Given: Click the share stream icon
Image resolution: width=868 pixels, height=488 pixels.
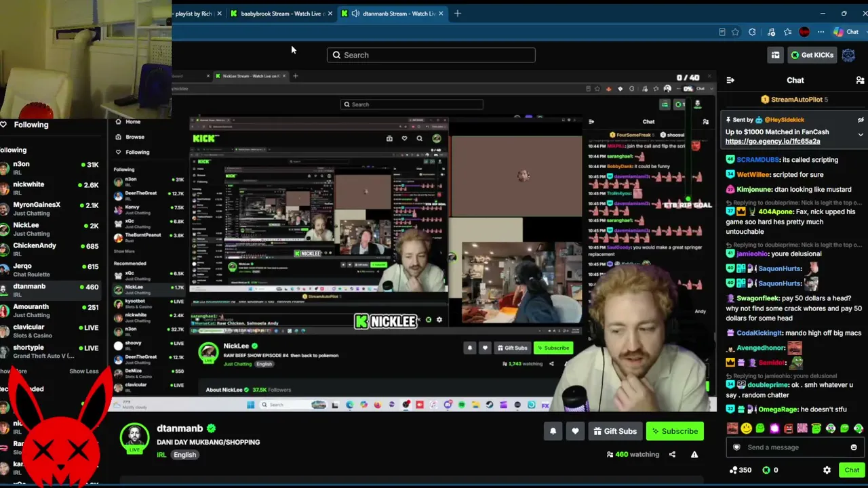Looking at the screenshot, I should click(x=672, y=454).
